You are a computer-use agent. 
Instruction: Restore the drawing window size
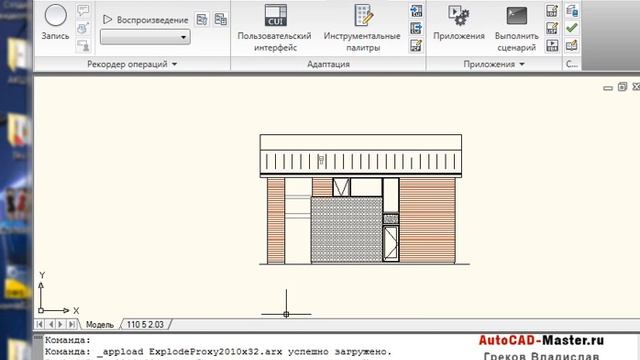pos(622,87)
